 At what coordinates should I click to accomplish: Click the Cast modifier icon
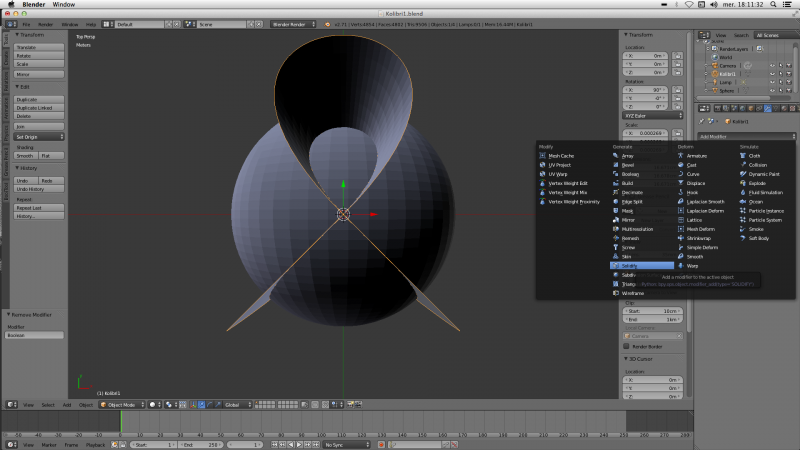[x=681, y=165]
